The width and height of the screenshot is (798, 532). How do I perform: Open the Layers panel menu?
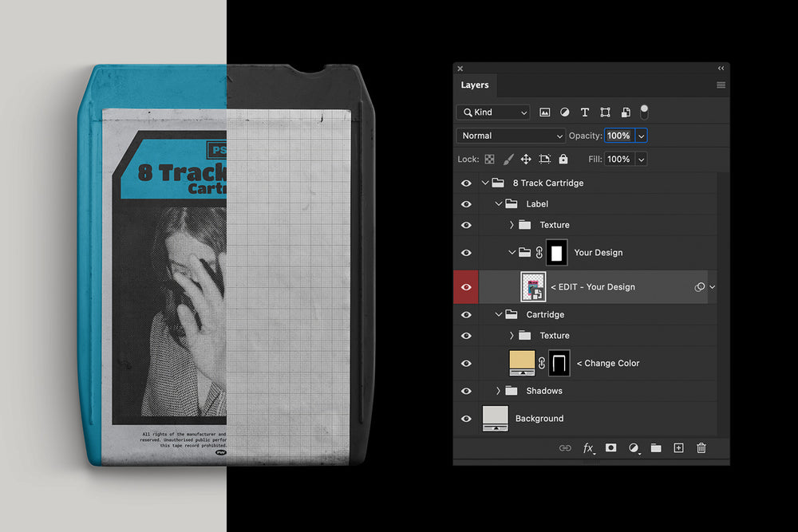point(721,85)
